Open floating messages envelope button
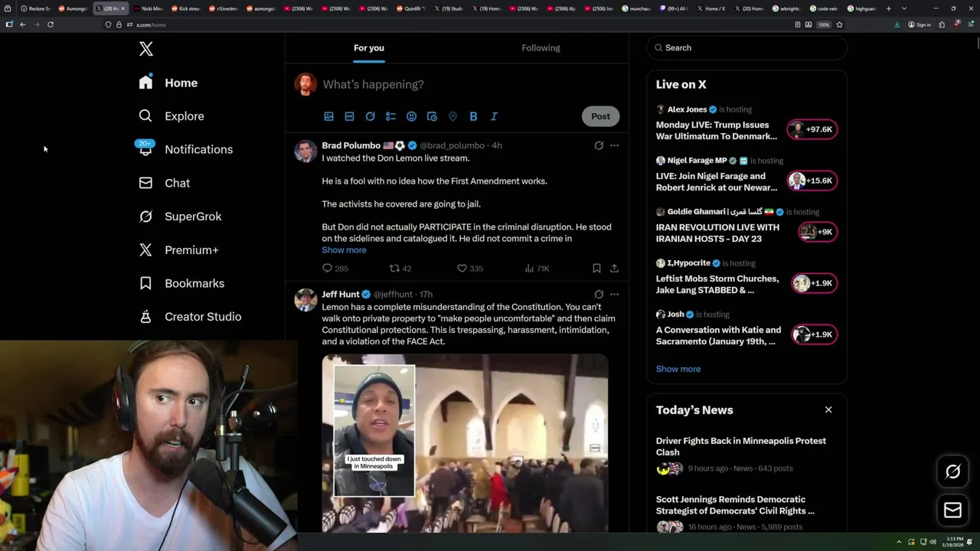 point(952,510)
